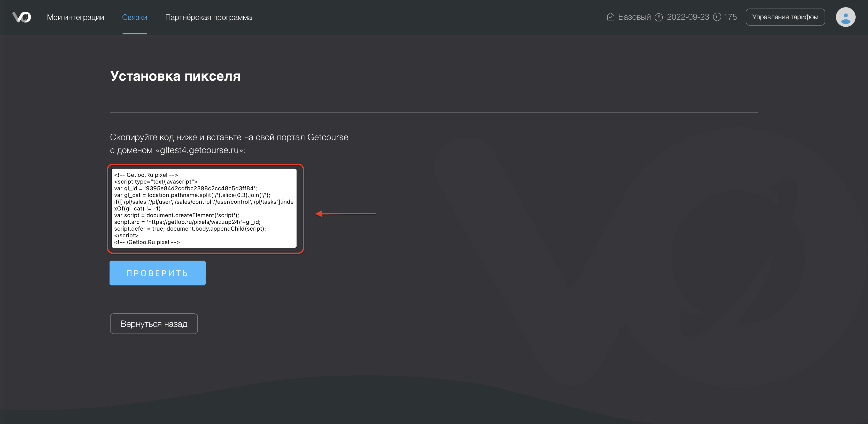Click inside the pixel code text area

point(204,208)
